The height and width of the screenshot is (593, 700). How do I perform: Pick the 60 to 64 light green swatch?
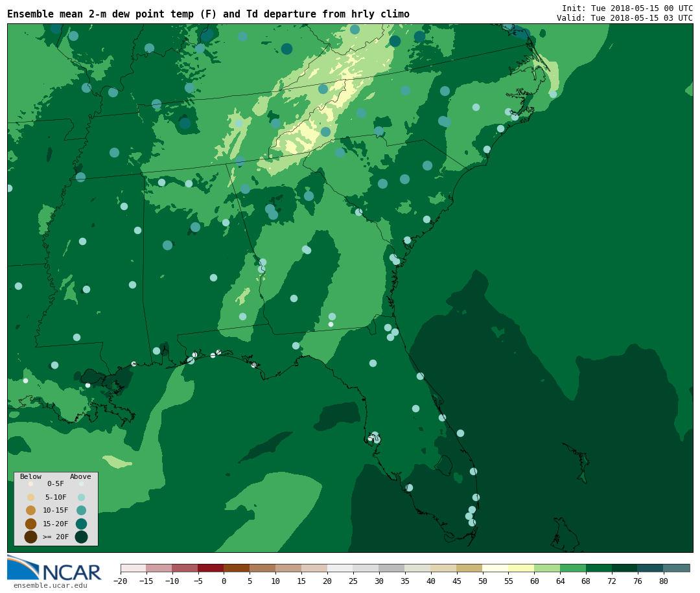[x=547, y=568]
